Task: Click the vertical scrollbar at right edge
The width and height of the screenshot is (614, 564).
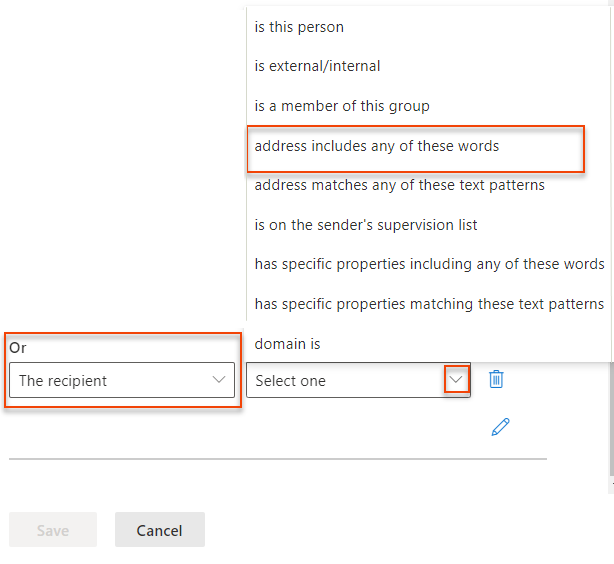Action: [x=610, y=420]
